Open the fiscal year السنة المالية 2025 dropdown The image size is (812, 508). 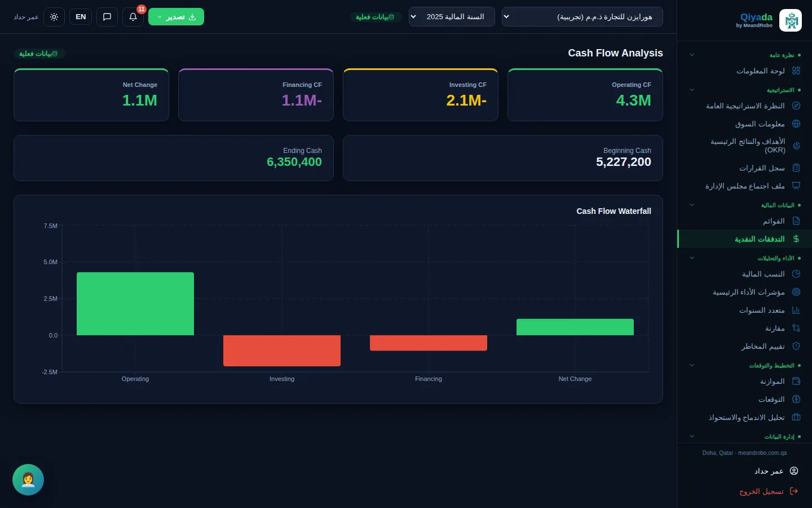(x=452, y=17)
